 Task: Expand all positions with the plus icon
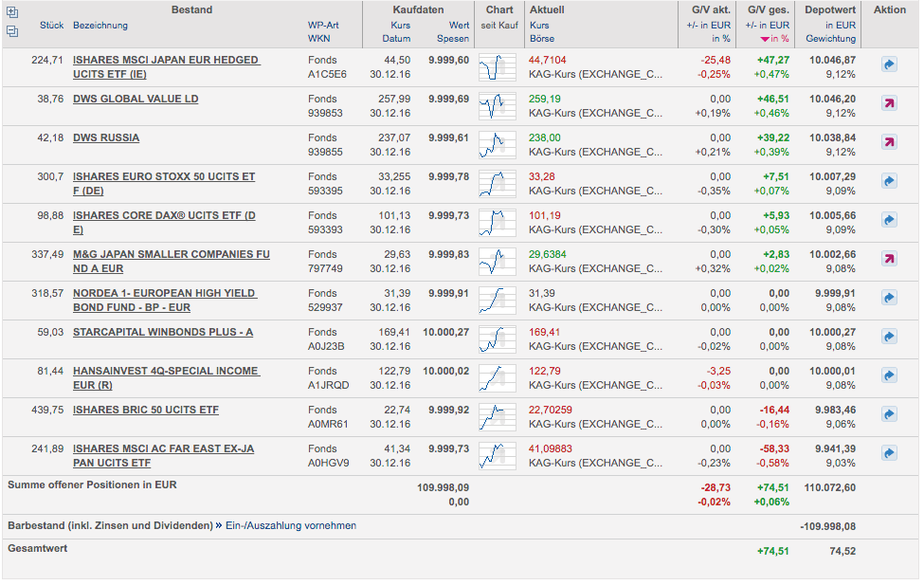(x=12, y=11)
